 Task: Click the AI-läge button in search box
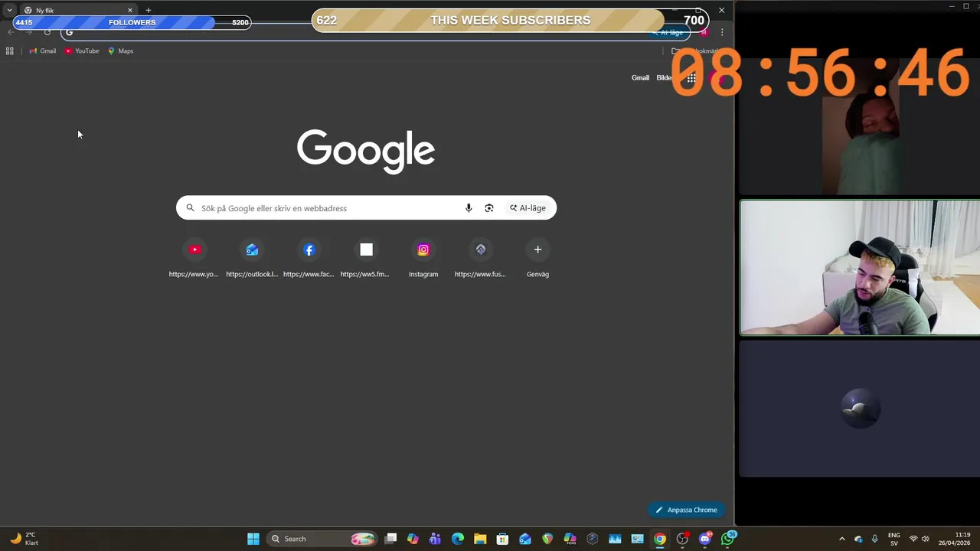pos(528,208)
